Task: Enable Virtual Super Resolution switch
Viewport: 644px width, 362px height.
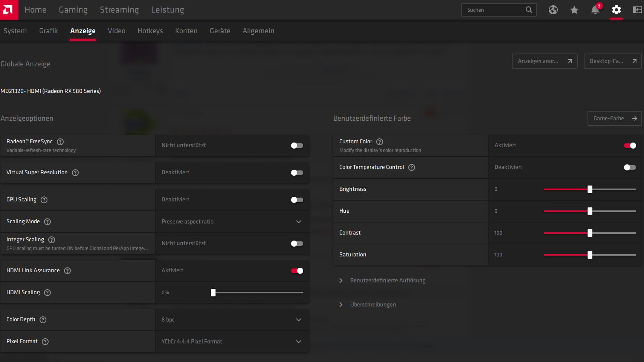Action: [x=297, y=173]
